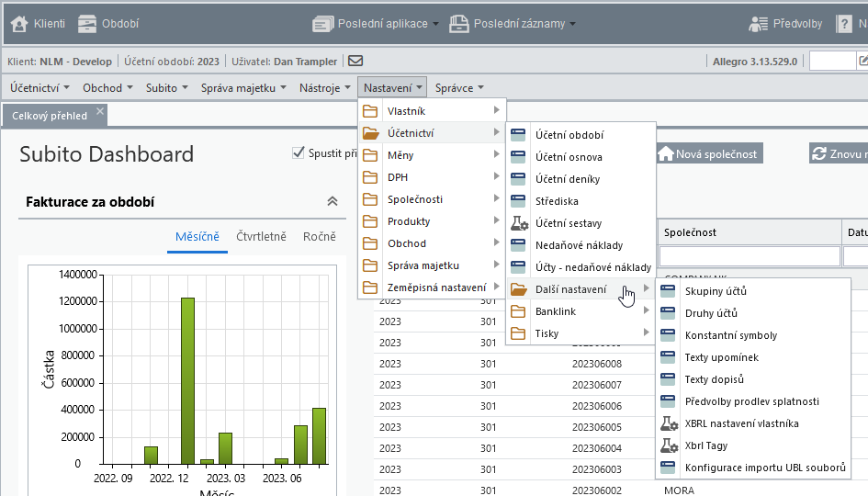Click the Předvolby user-settings icon
Image resolution: width=868 pixels, height=496 pixels.
click(759, 24)
